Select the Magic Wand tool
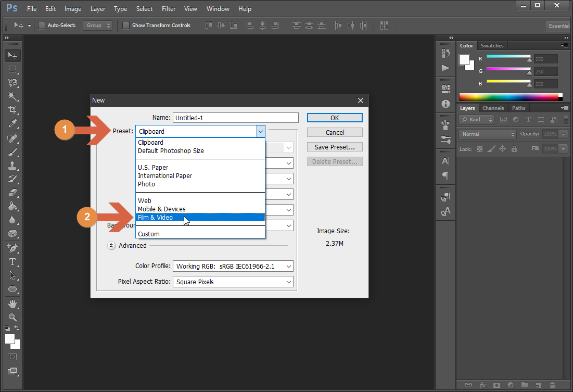Image resolution: width=573 pixels, height=392 pixels. (x=12, y=96)
